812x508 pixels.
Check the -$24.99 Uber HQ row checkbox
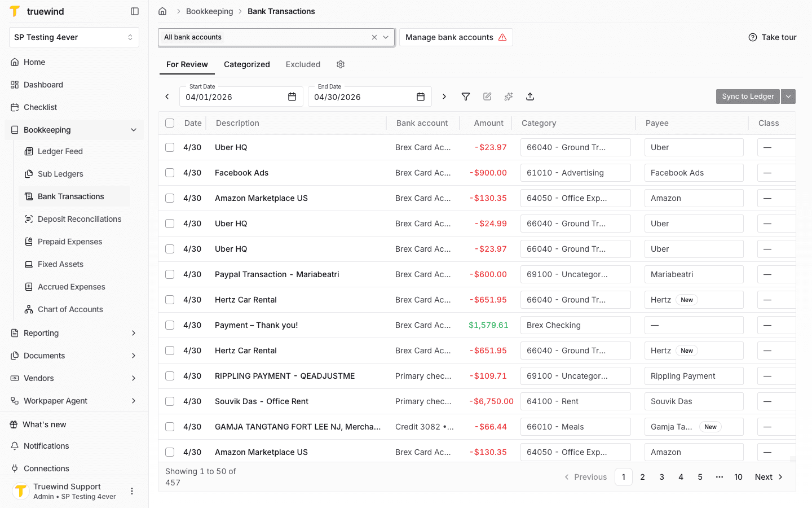point(170,224)
